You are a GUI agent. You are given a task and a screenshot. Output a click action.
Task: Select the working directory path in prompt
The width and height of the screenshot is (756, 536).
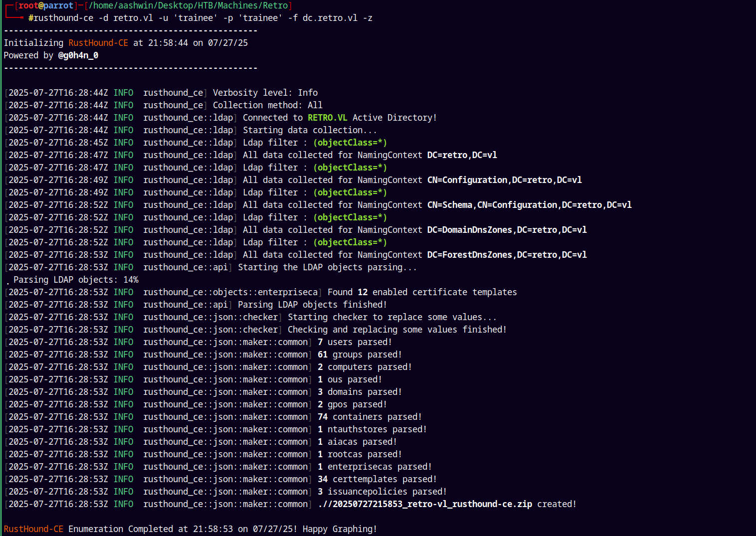[x=188, y=5]
